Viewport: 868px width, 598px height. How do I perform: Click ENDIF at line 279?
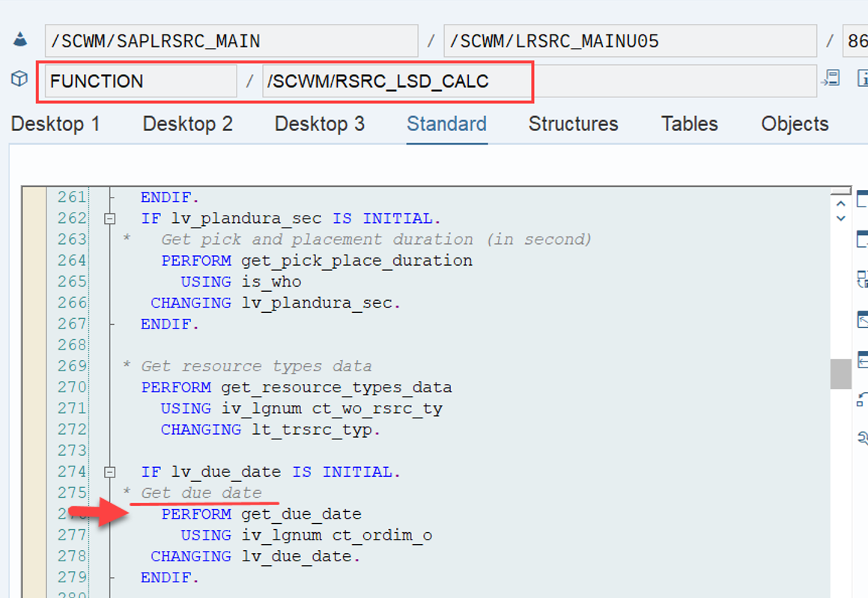point(170,578)
